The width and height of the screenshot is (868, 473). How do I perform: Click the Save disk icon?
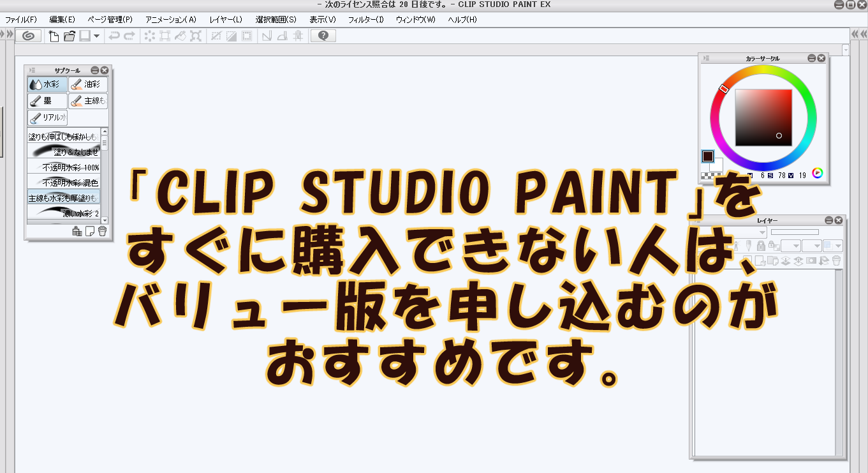[85, 36]
